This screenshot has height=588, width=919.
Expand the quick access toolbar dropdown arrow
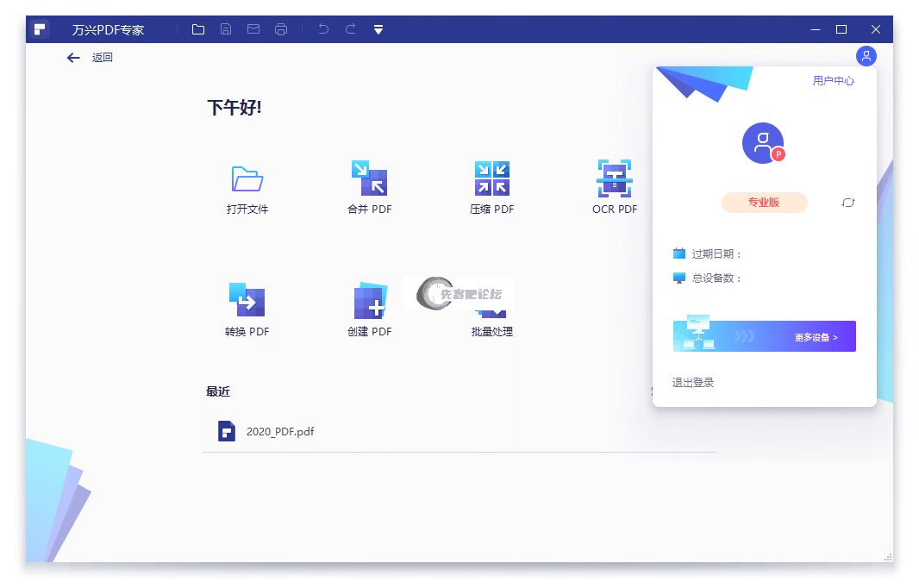click(378, 30)
